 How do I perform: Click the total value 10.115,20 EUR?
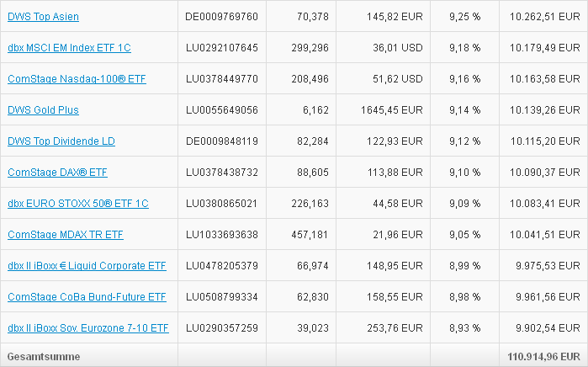545,141
